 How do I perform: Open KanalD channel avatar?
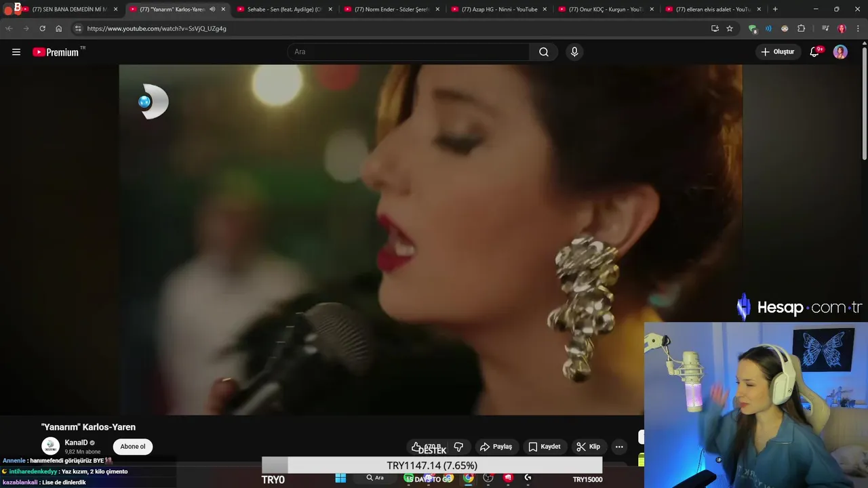tap(51, 447)
